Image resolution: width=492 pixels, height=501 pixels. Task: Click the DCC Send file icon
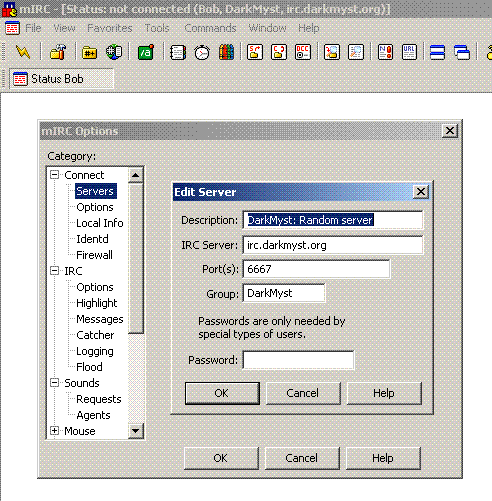[x=255, y=52]
